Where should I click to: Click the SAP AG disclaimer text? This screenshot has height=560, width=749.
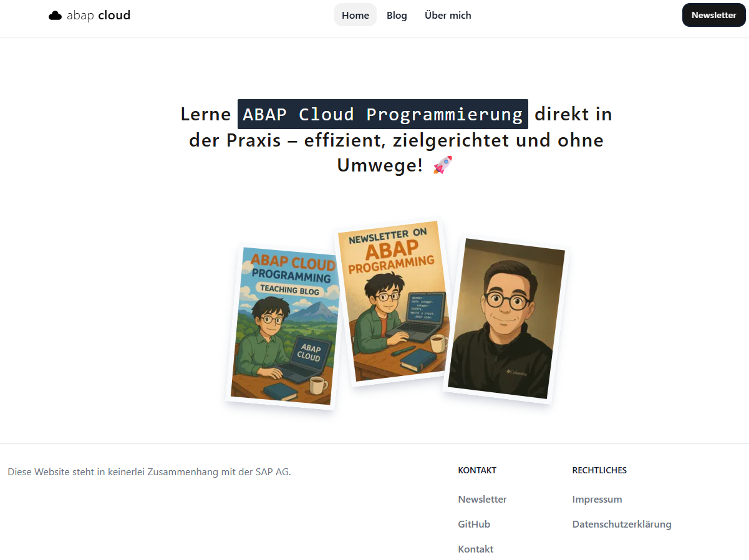tap(149, 471)
